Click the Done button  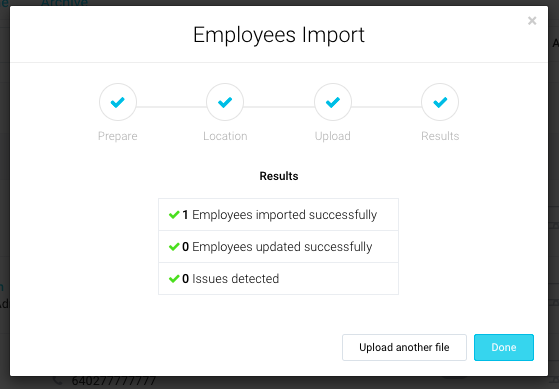(504, 347)
